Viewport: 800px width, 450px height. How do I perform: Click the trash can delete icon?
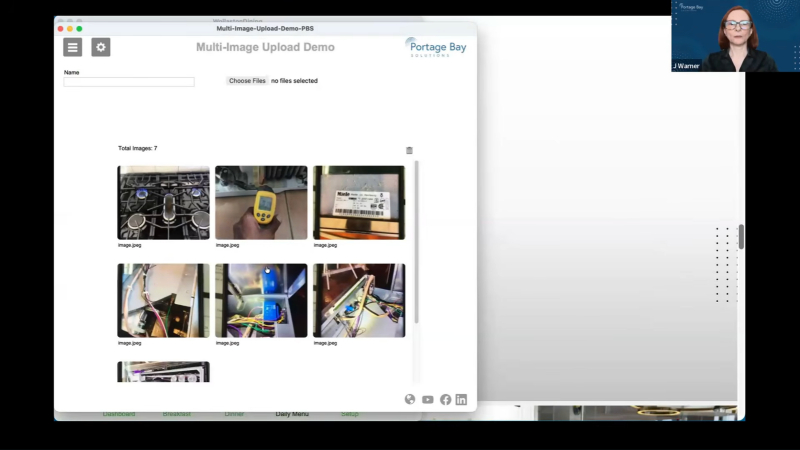coord(409,150)
